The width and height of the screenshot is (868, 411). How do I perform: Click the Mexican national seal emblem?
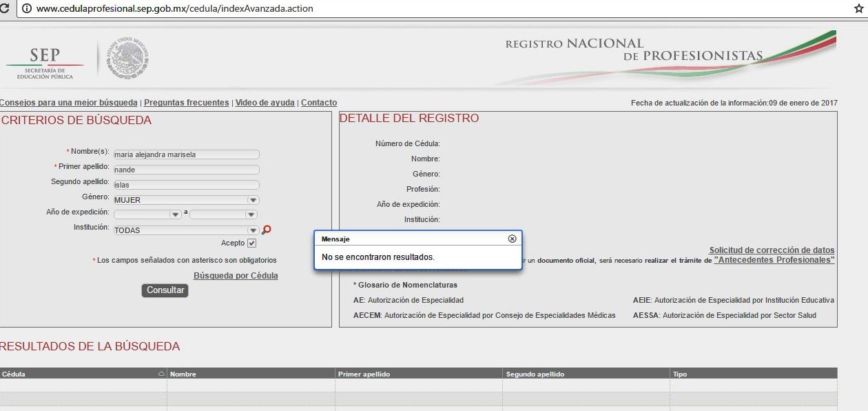coord(129,59)
